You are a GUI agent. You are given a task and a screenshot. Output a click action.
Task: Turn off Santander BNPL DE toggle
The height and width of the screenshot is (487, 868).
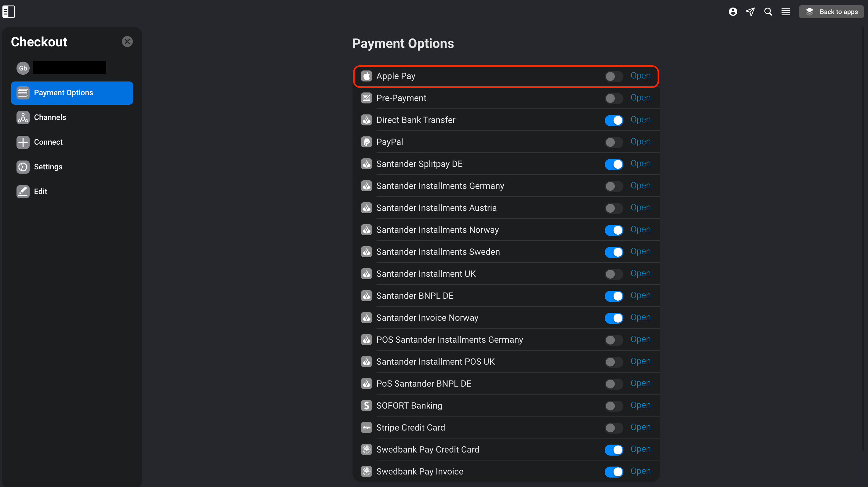pyautogui.click(x=614, y=296)
